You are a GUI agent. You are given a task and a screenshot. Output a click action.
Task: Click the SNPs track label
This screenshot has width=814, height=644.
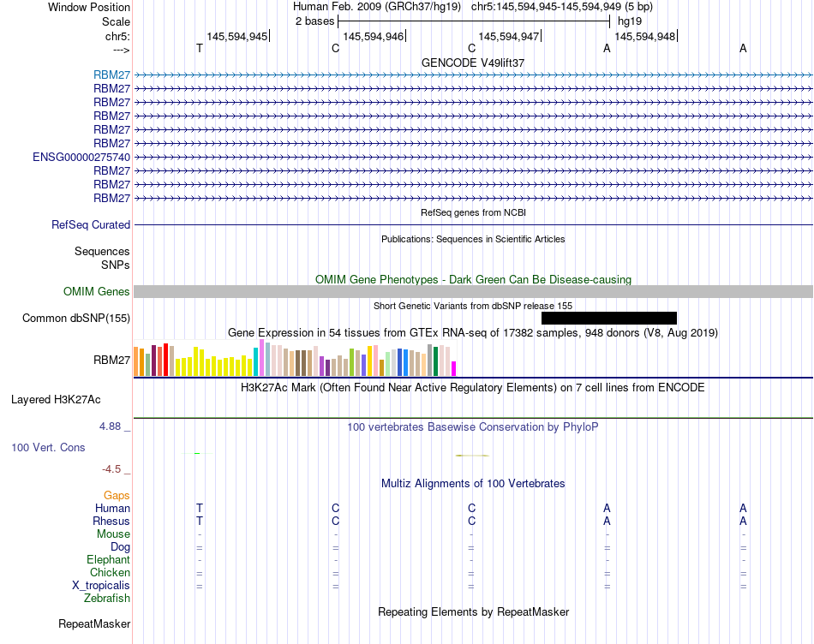[116, 265]
